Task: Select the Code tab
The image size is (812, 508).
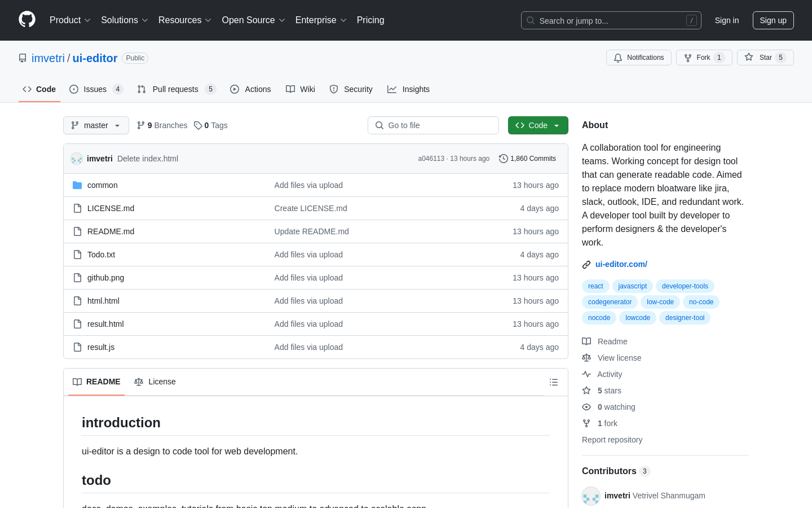Action: 39,89
